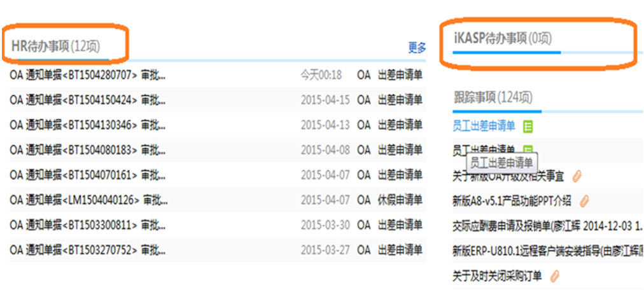
Task: Open the 跟踪事项 (124项) tab
Action: click(x=493, y=97)
